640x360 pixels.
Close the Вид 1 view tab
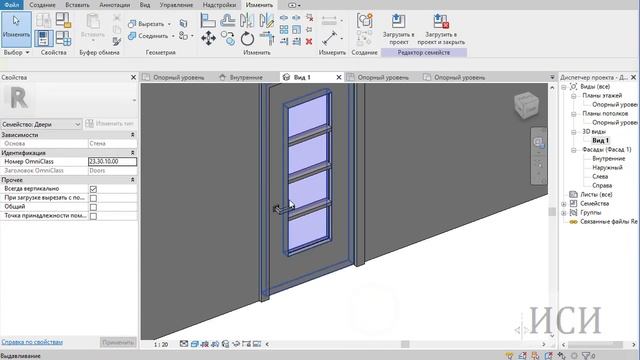point(339,77)
